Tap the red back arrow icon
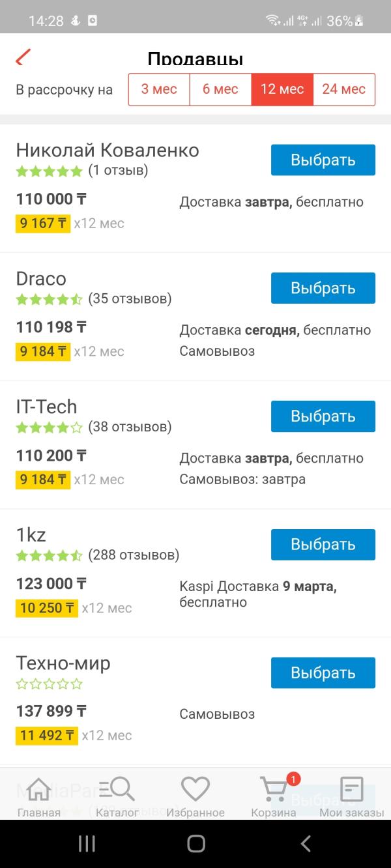Screen dimensions: 391x868 (23, 57)
